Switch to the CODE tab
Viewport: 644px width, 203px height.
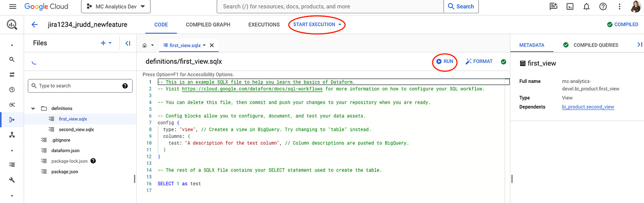point(161,25)
